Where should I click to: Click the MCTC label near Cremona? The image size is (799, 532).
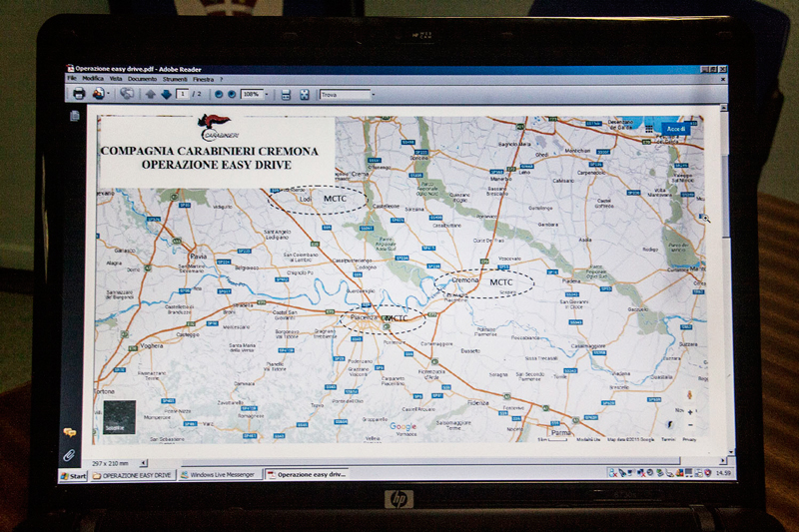pos(501,282)
